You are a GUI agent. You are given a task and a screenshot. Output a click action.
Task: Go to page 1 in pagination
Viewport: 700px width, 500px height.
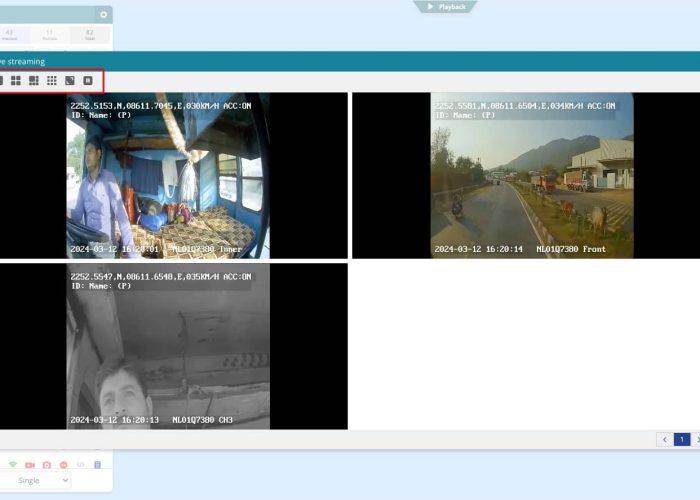coord(682,439)
